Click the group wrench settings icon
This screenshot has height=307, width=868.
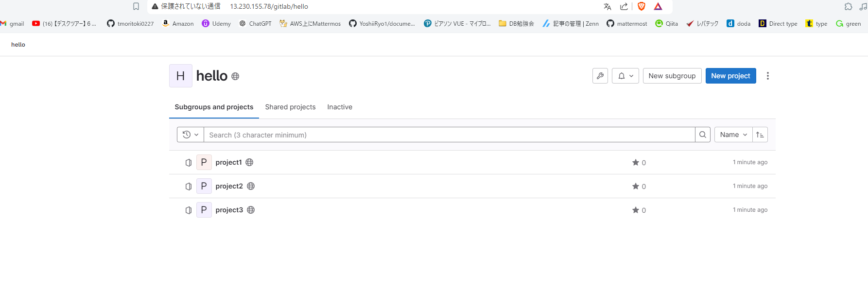(x=600, y=76)
